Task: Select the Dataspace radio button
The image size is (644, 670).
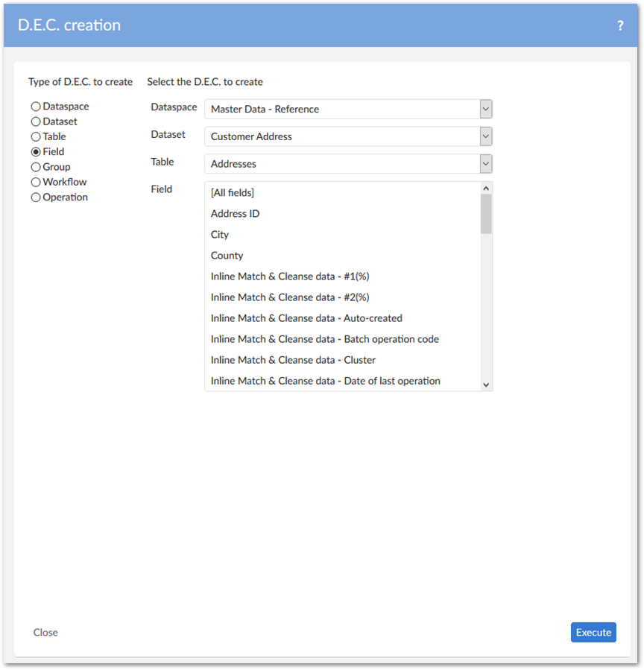Action: pyautogui.click(x=36, y=107)
